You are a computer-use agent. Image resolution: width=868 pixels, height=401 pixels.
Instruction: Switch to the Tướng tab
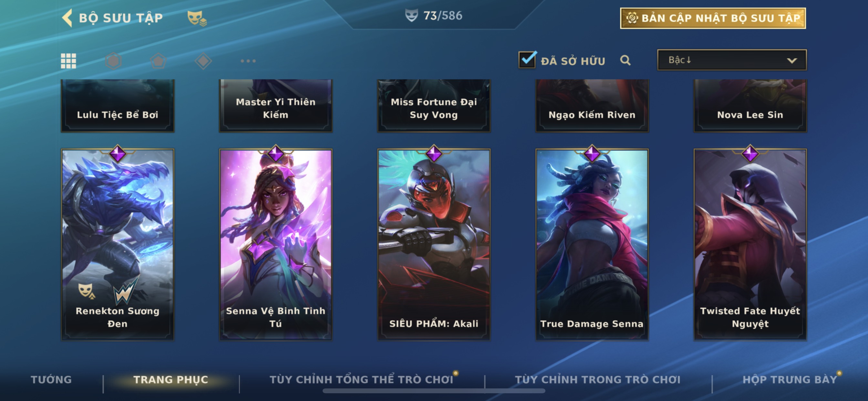51,379
